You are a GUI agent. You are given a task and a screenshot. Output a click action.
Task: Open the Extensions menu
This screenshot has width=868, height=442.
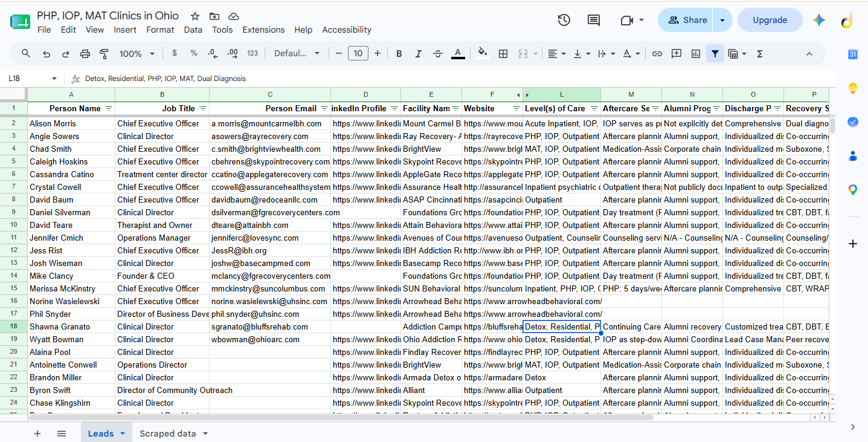click(x=263, y=30)
